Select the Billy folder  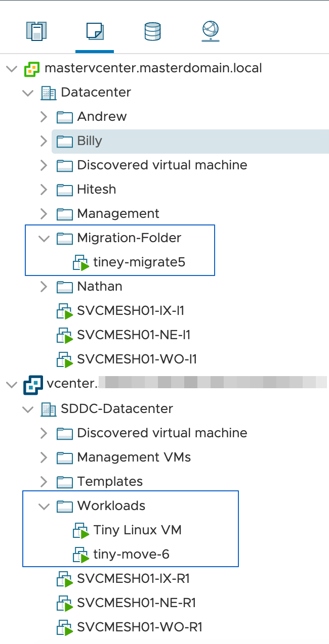90,141
